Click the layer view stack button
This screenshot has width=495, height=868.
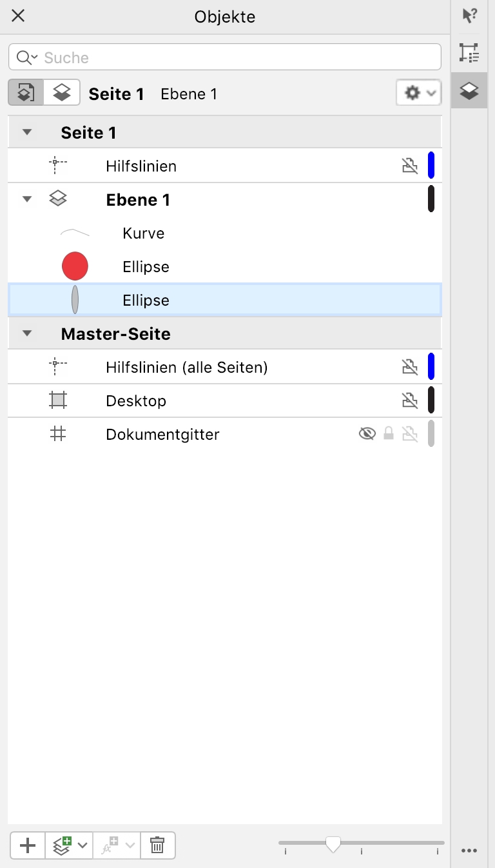(x=62, y=93)
